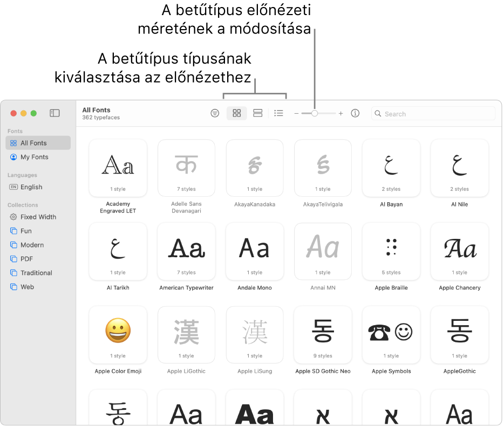The image size is (504, 426).
Task: Switch to list view
Action: (278, 113)
